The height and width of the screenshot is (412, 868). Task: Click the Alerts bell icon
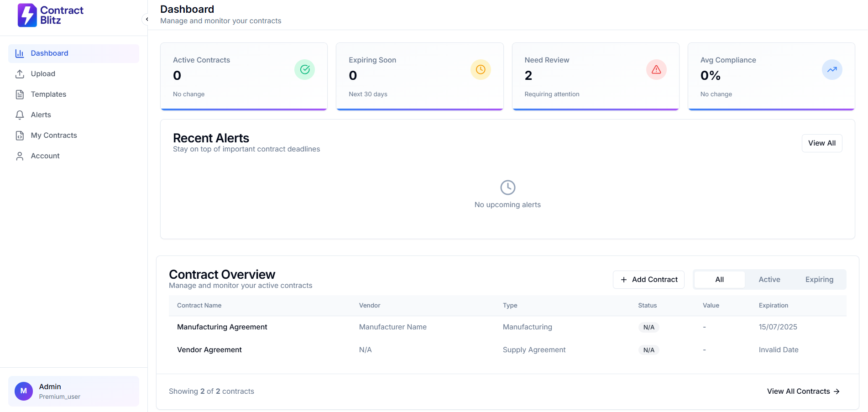point(20,115)
